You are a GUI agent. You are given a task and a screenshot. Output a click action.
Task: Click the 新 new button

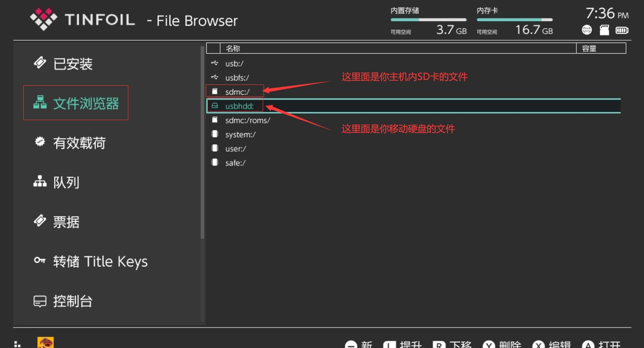[359, 344]
